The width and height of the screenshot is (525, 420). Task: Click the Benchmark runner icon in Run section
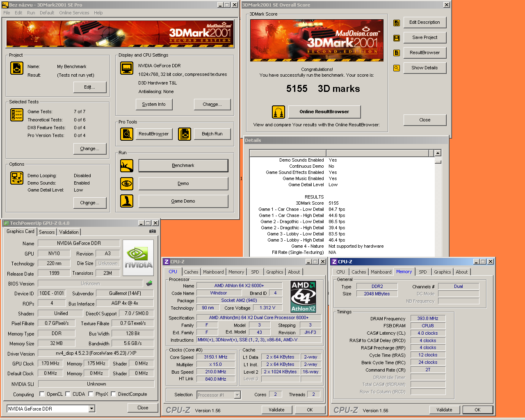coord(127,166)
